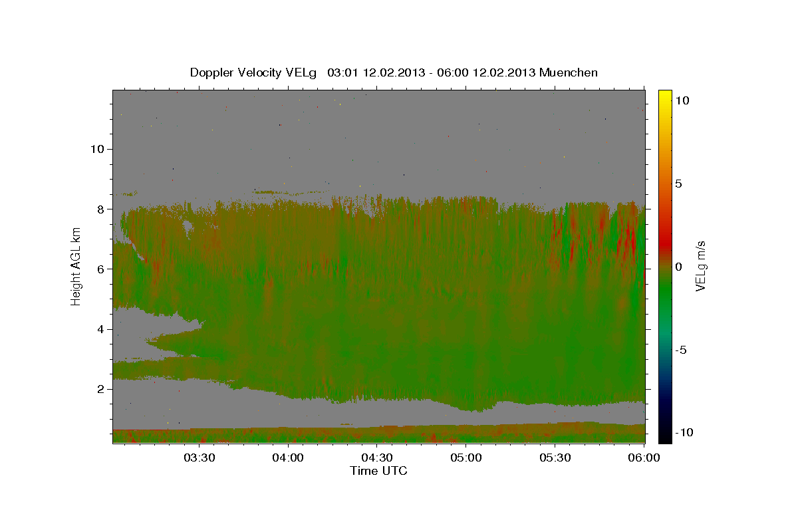This screenshot has height=532, width=798.
Task: Click the colorbar value 0 label
Action: pos(679,267)
